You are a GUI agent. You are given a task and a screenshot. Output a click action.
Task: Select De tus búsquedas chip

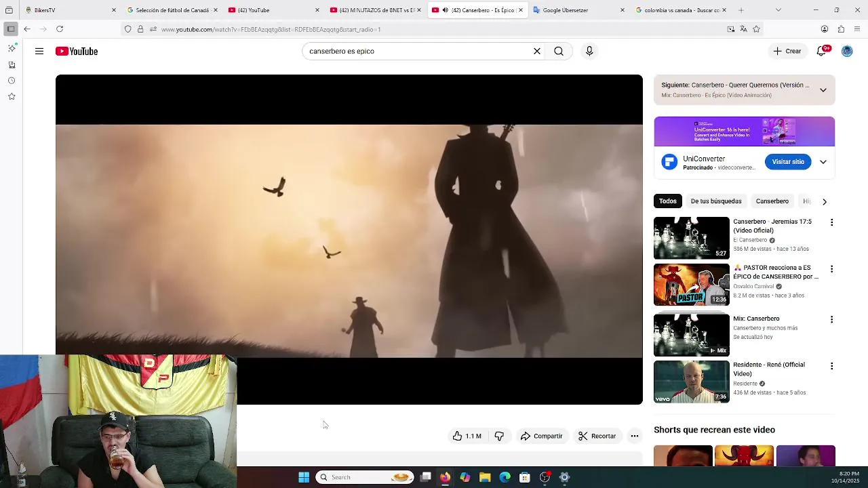pyautogui.click(x=716, y=201)
